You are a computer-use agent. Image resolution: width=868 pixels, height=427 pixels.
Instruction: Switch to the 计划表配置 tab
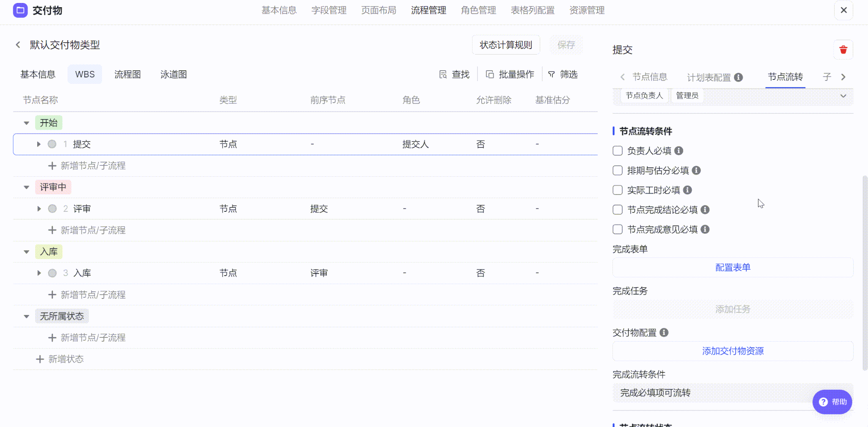tap(709, 77)
